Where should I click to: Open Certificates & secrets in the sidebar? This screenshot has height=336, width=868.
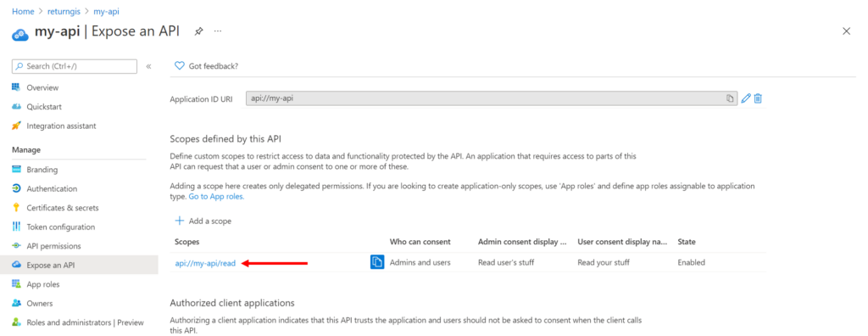(63, 208)
